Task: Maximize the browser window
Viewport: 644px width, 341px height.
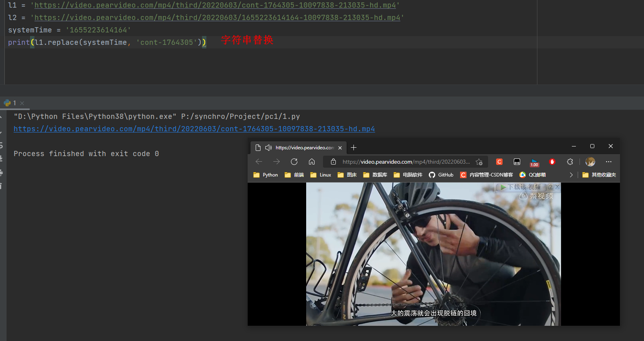Action: [592, 146]
